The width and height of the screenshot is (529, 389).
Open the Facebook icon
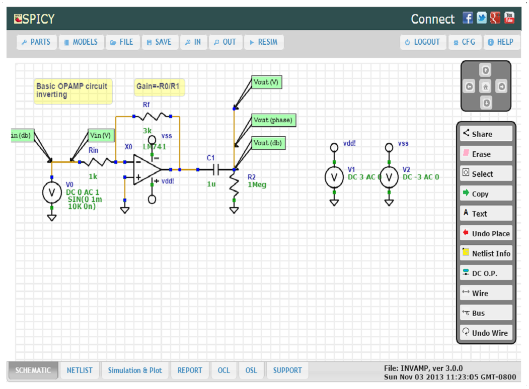pyautogui.click(x=468, y=18)
